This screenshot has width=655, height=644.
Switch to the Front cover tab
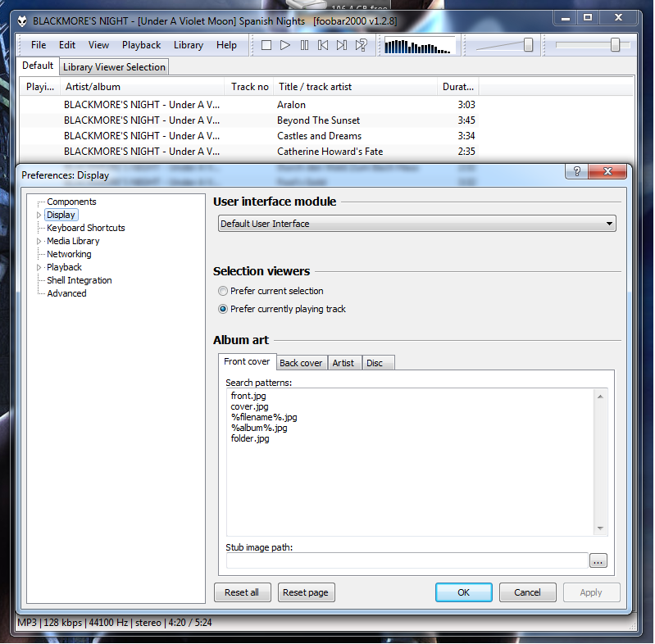tap(247, 361)
